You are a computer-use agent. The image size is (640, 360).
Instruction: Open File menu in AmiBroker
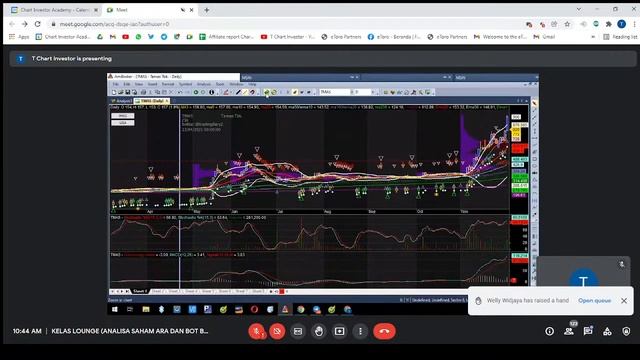(116, 84)
